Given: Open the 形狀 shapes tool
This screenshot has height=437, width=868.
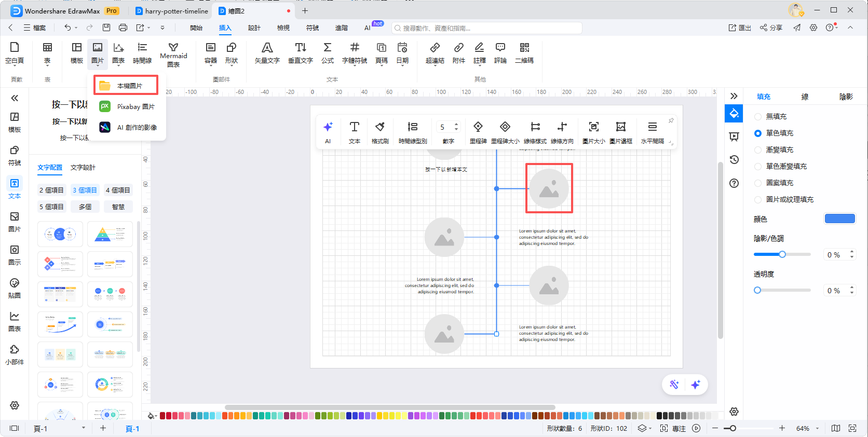Looking at the screenshot, I should pyautogui.click(x=232, y=53).
